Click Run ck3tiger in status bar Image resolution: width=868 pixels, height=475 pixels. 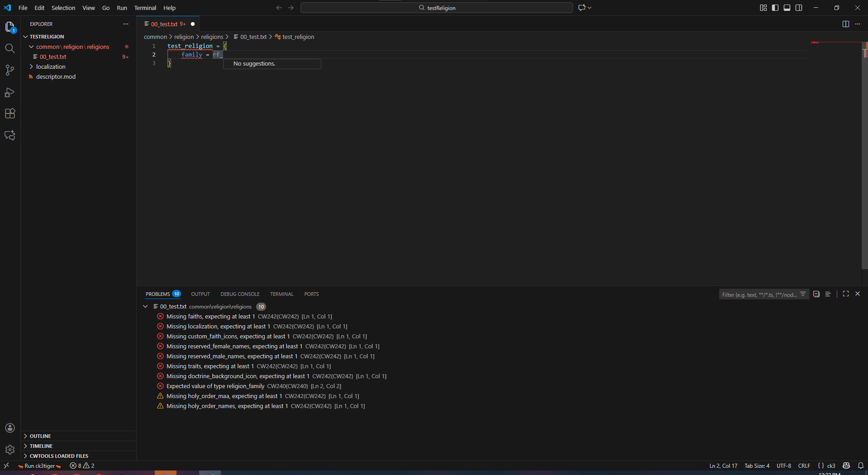click(40, 466)
